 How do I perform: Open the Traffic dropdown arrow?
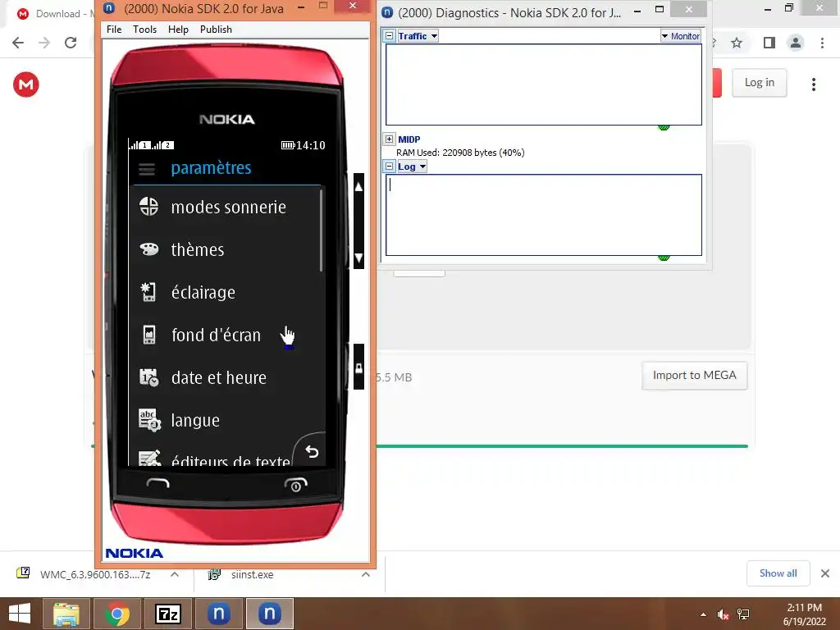click(435, 36)
